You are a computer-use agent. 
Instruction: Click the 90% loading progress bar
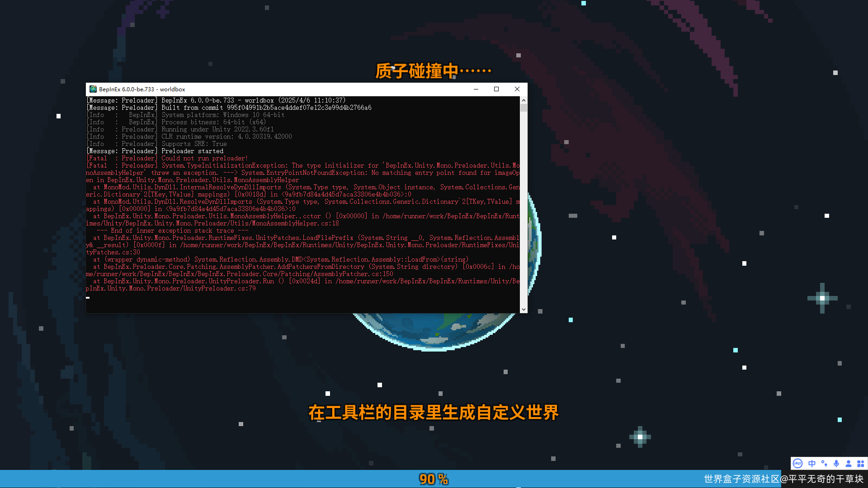[434, 479]
